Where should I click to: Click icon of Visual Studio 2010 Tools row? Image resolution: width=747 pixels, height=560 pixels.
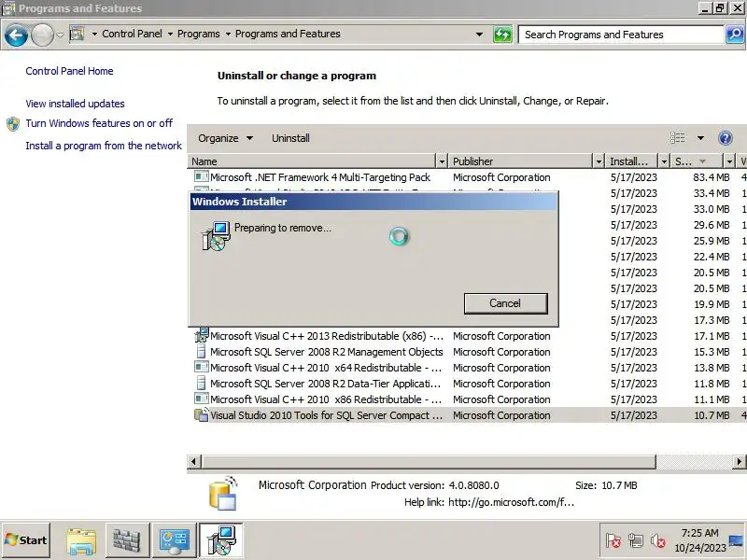point(201,414)
